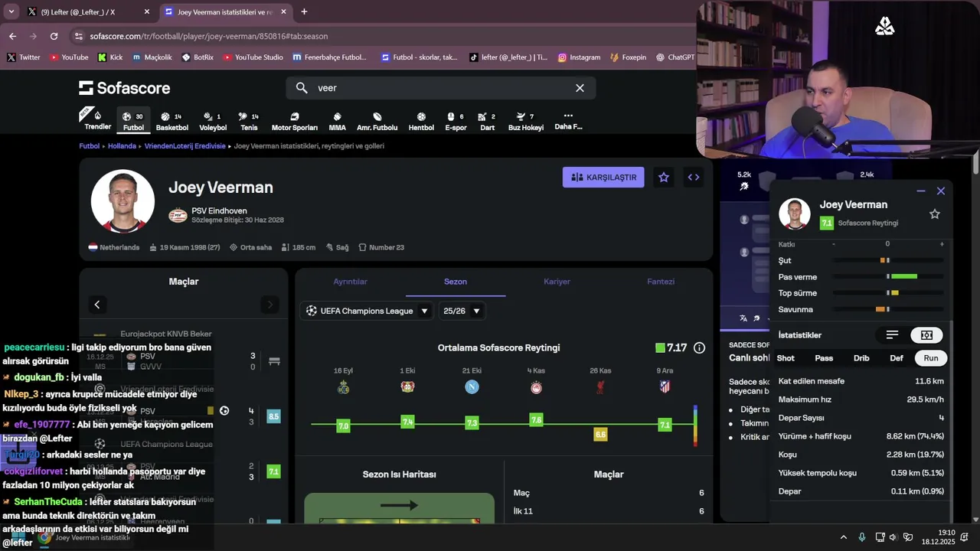Image resolution: width=980 pixels, height=551 pixels.
Task: Expand Daha Fazla sports menu
Action: pos(568,120)
